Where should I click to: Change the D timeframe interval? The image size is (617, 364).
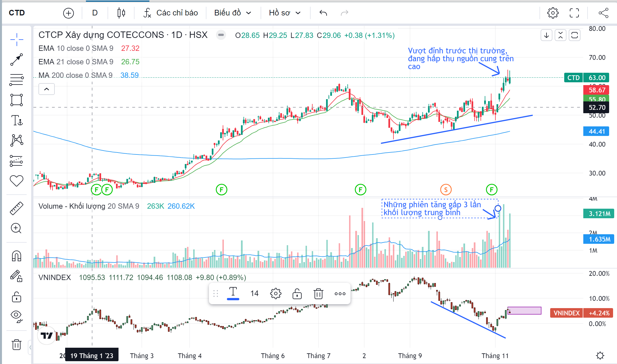click(95, 13)
